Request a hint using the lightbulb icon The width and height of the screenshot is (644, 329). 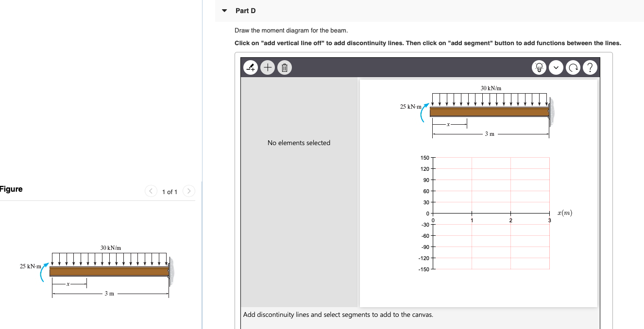click(539, 67)
